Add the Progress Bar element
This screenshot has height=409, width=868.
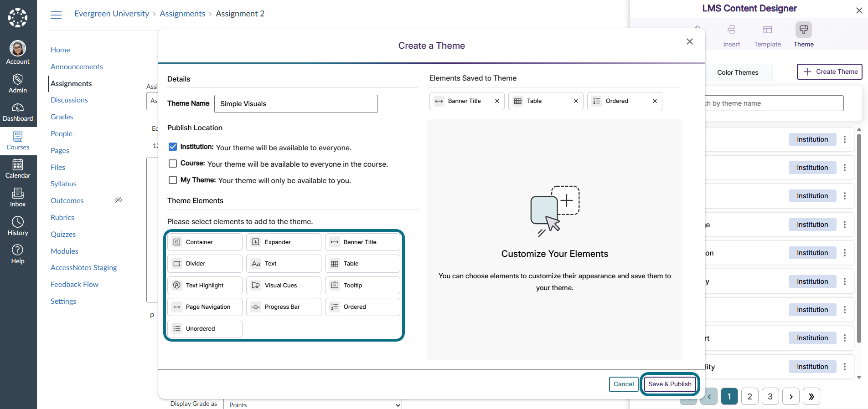(x=284, y=307)
